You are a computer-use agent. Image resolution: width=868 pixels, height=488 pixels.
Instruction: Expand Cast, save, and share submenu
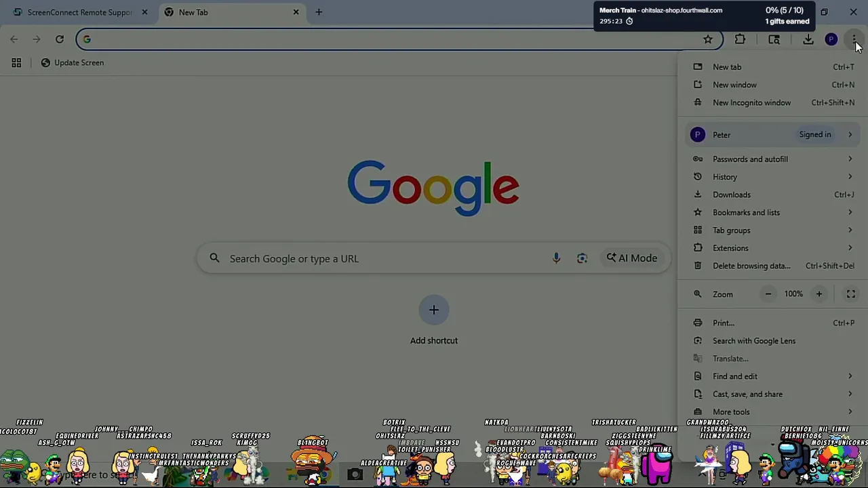pos(772,394)
